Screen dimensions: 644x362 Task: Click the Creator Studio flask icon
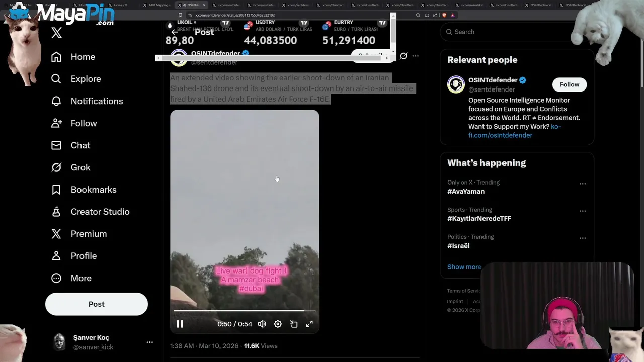tap(56, 212)
